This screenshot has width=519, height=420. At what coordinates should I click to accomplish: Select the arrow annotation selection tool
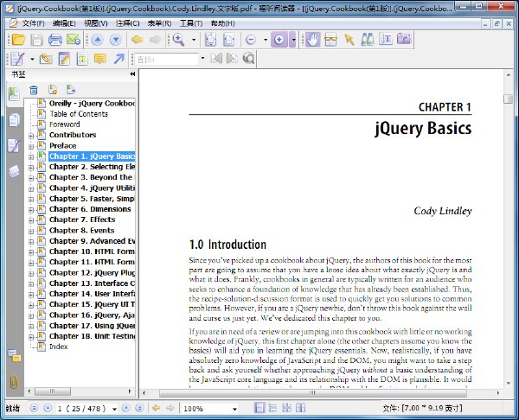pyautogui.click(x=349, y=40)
